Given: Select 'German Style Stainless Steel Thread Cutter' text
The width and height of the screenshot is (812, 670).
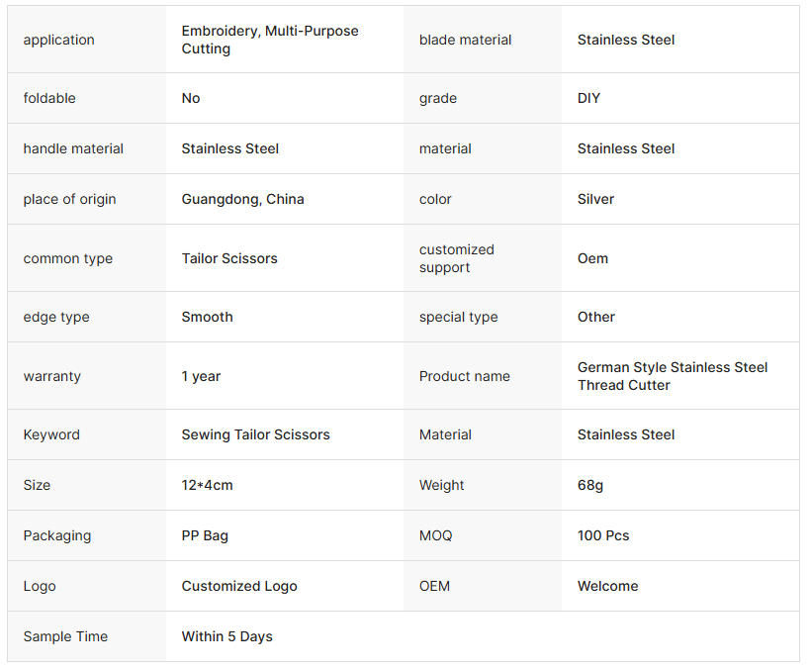Looking at the screenshot, I should tap(672, 377).
